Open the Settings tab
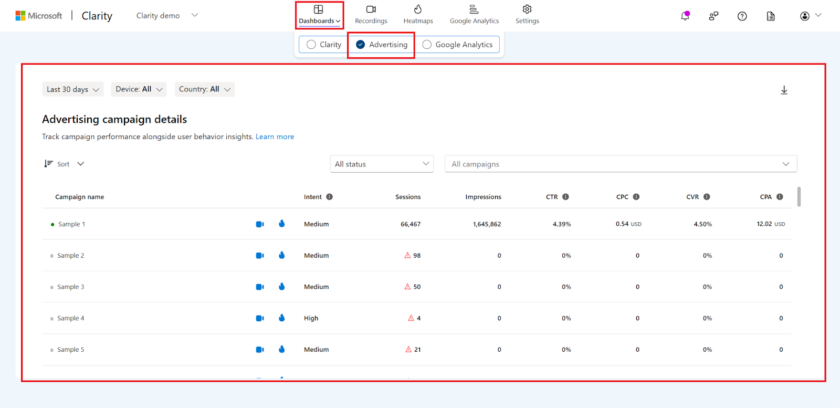Screen dimensions: 840x408 [x=527, y=14]
